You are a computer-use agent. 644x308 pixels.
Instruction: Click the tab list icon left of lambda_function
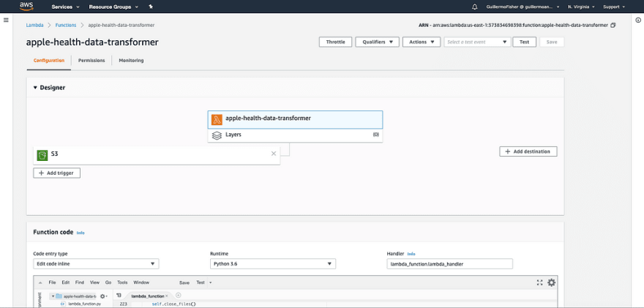(119, 296)
